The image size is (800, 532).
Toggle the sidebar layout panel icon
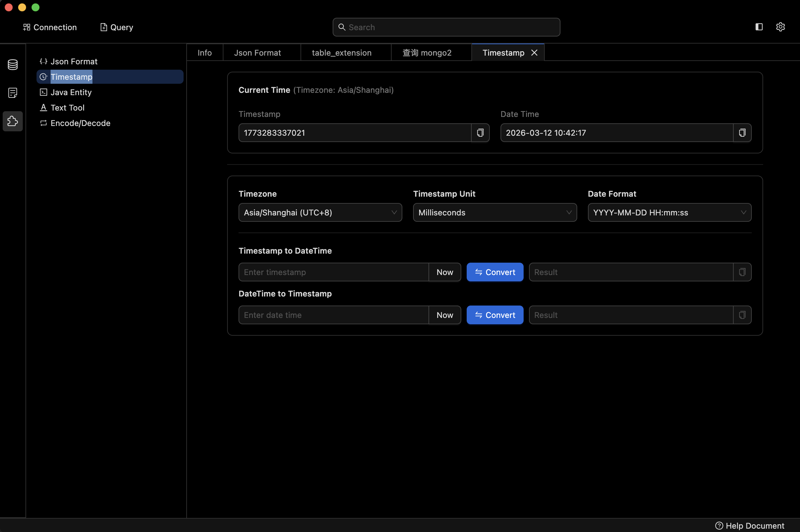759,27
